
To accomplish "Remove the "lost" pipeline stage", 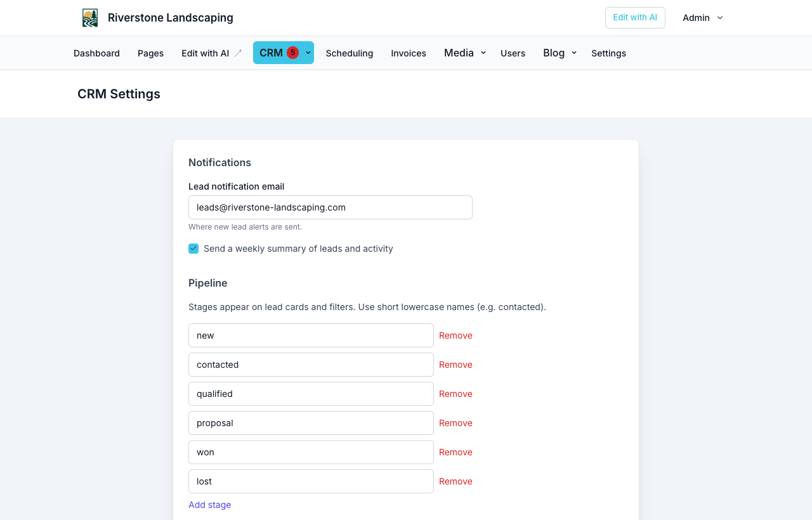I will (455, 481).
